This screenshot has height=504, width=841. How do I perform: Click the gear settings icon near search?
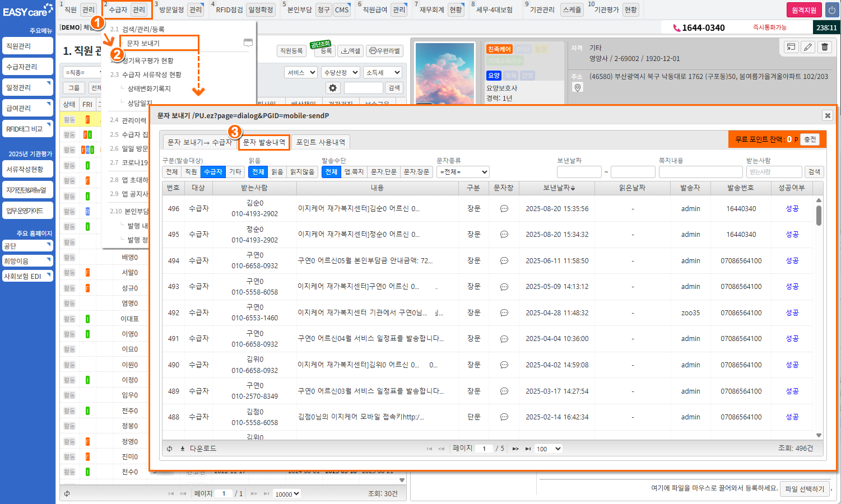pyautogui.click(x=333, y=88)
